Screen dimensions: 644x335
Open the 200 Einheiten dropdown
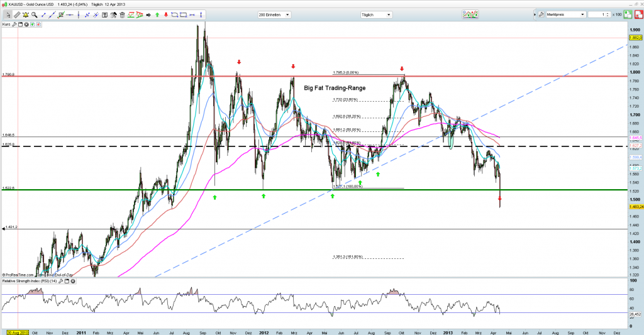pyautogui.click(x=274, y=14)
